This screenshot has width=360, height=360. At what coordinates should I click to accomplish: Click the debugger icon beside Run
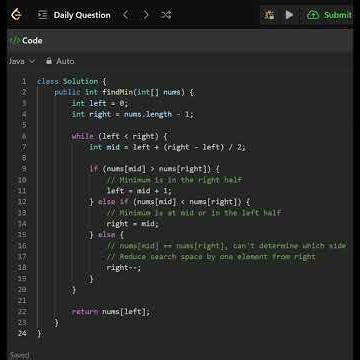click(x=269, y=15)
